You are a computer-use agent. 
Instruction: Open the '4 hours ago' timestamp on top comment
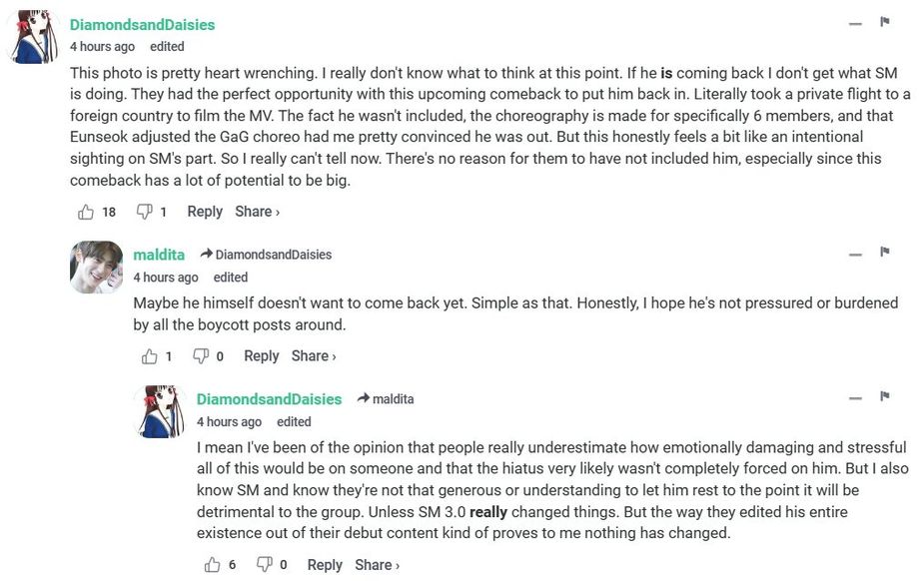(x=102, y=47)
